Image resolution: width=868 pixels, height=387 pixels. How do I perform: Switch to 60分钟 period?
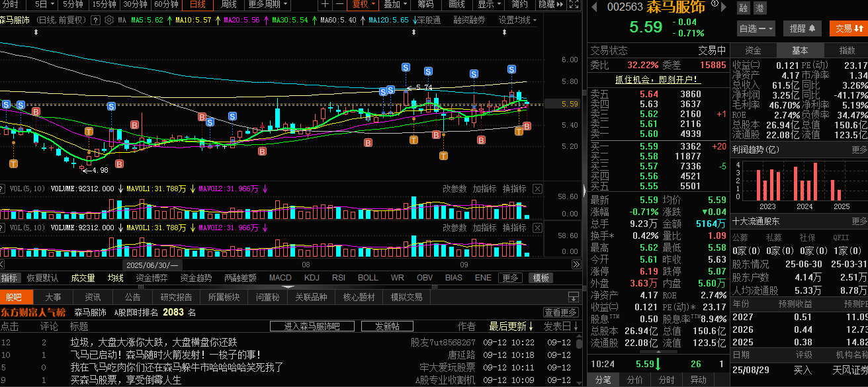point(166,5)
